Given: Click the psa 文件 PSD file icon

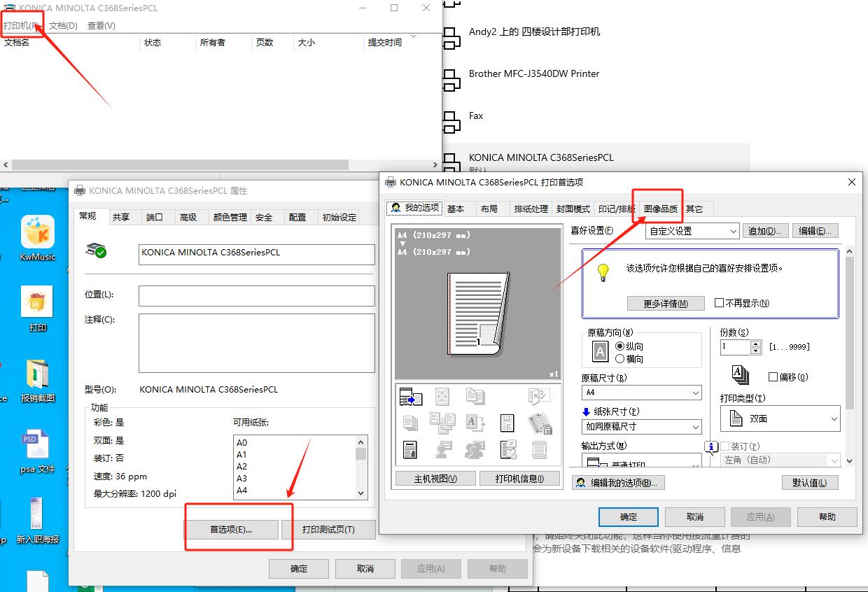Looking at the screenshot, I should point(37,444).
